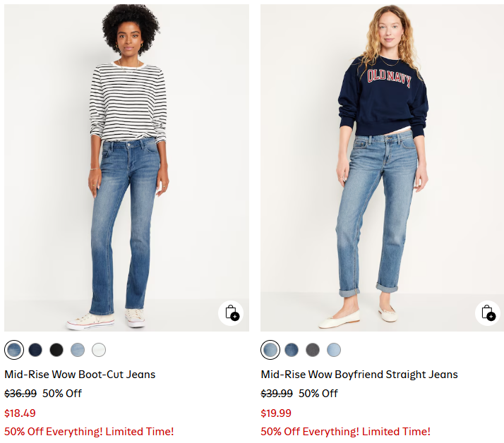
Task: Pick the lightest blue Boyfriend Jeans swatch
Action: (334, 349)
